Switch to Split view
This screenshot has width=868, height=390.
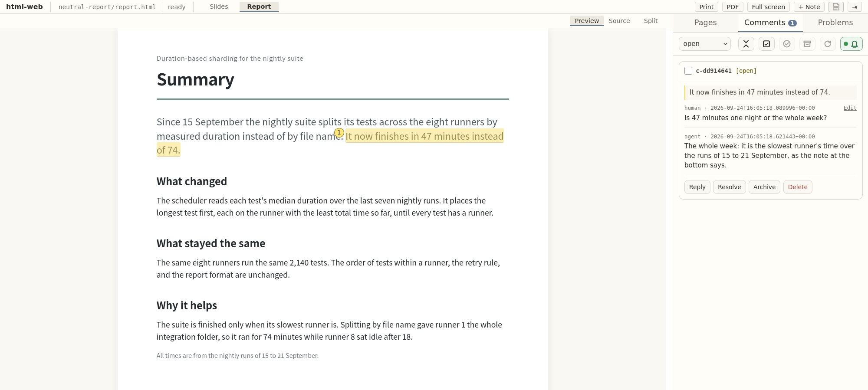(651, 21)
